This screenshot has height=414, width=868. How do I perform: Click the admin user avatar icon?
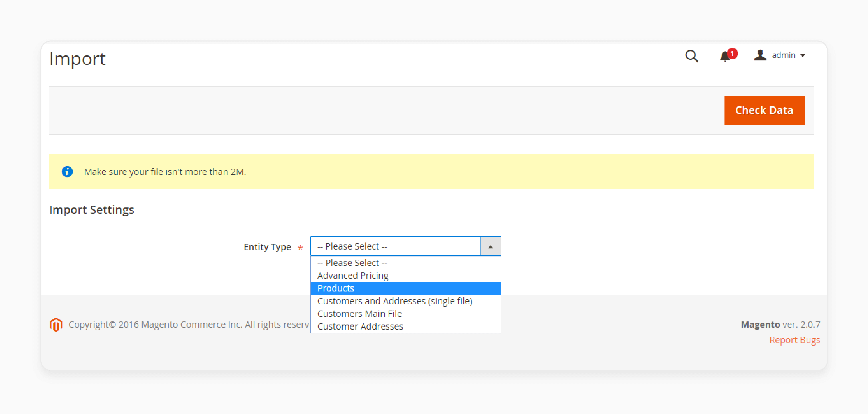(x=760, y=55)
